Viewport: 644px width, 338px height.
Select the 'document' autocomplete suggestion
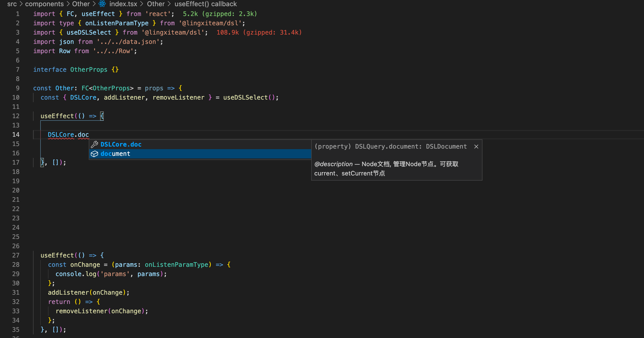200,154
